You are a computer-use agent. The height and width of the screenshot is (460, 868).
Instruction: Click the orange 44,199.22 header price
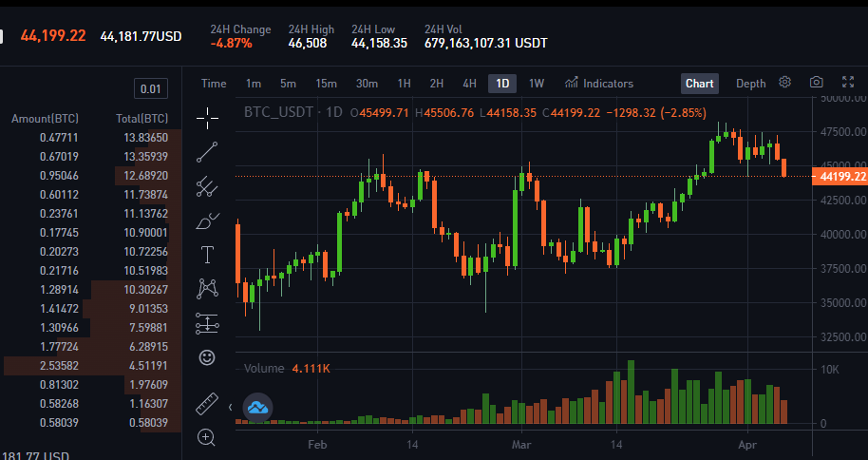point(53,36)
